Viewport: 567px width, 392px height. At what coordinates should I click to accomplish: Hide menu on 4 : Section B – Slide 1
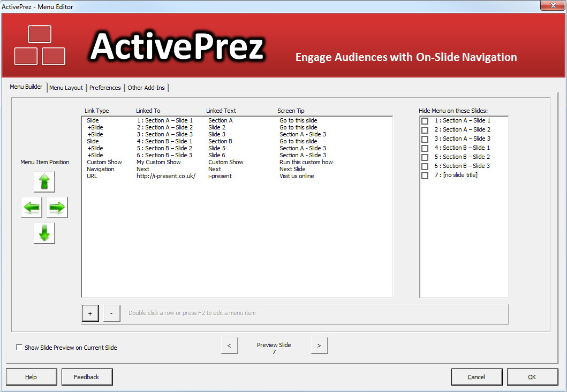tap(425, 148)
